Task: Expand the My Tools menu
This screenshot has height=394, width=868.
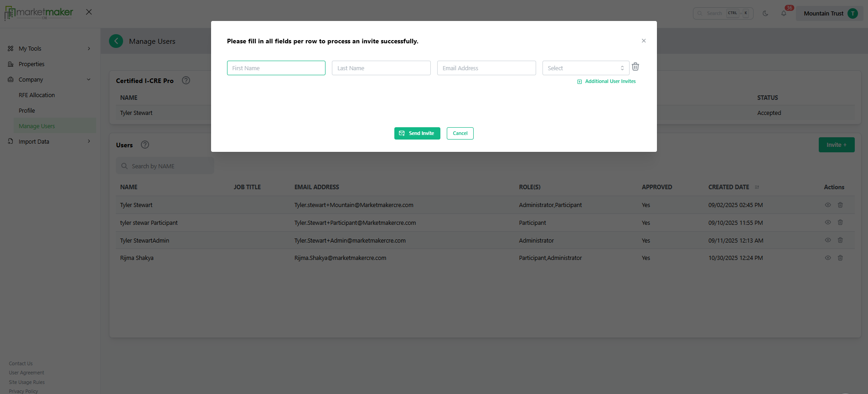Action: pos(49,49)
